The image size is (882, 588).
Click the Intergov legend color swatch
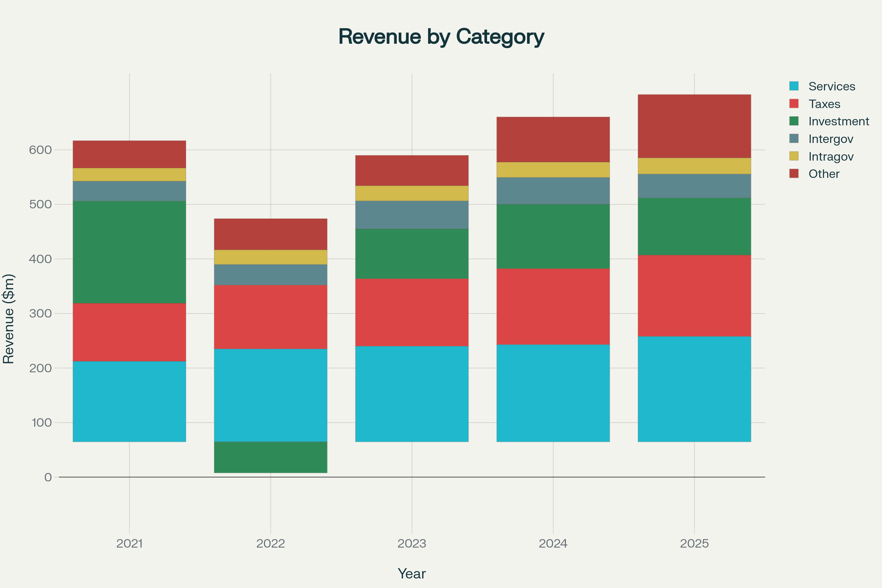click(x=794, y=139)
